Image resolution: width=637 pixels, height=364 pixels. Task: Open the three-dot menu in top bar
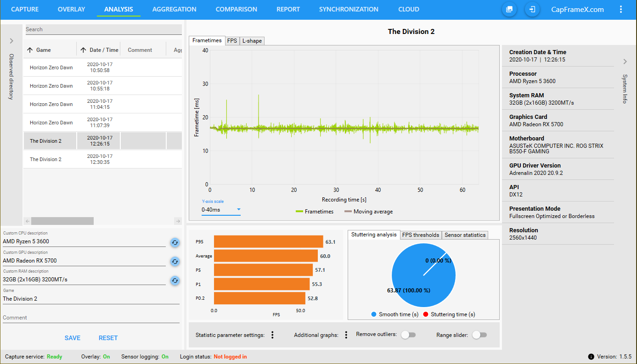(621, 9)
